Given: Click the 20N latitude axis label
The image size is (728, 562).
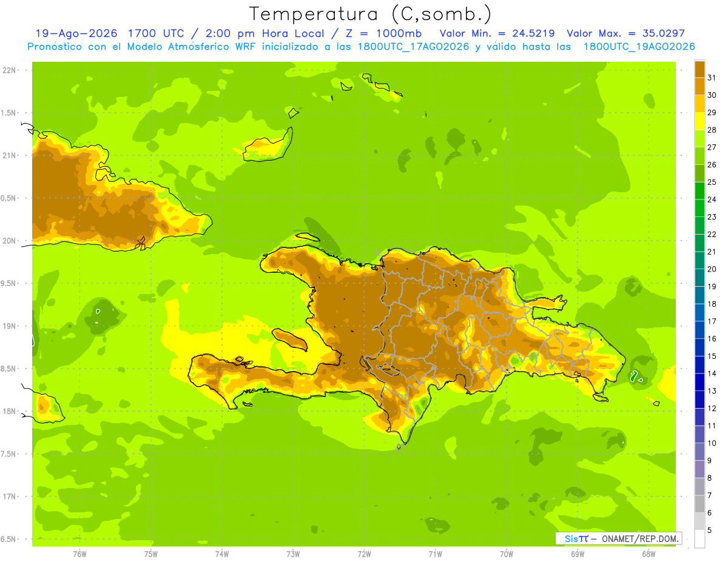Looking at the screenshot, I should click(9, 241).
